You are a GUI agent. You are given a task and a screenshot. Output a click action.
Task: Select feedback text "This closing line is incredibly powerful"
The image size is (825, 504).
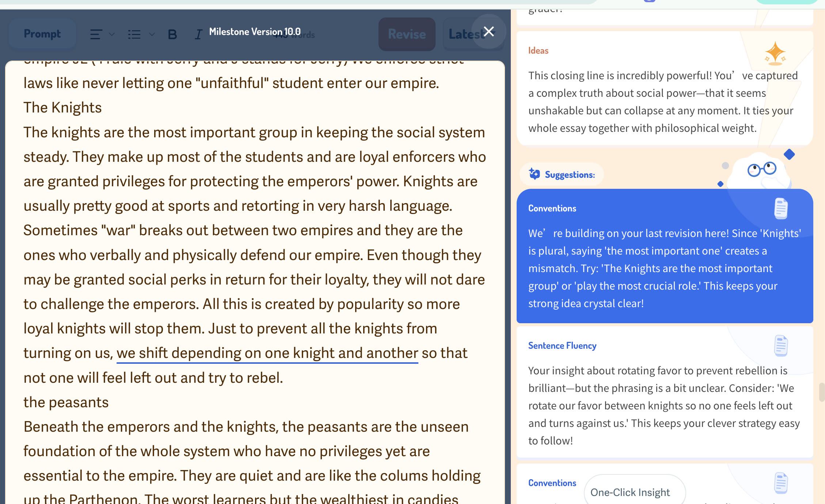[619, 76]
